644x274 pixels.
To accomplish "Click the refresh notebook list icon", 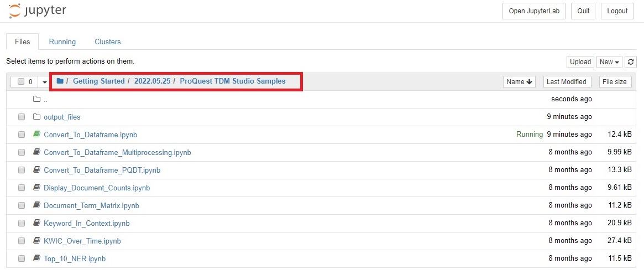I will [630, 62].
